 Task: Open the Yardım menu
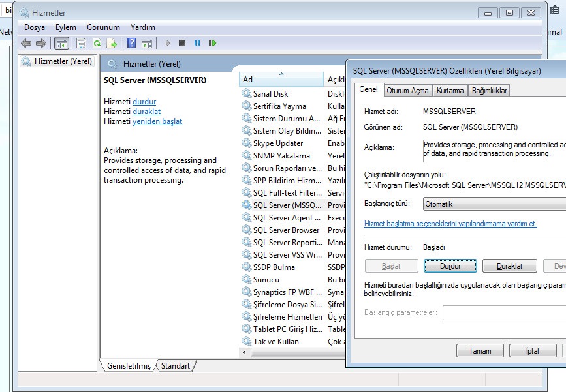143,27
